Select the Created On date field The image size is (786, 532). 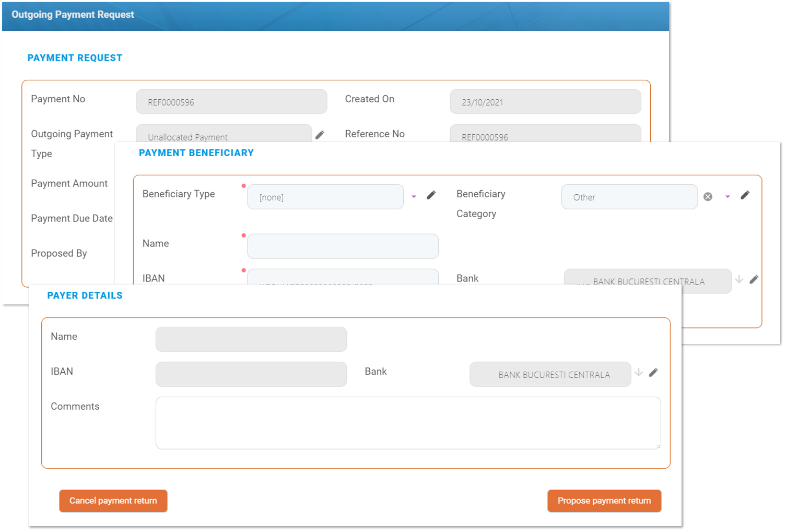point(545,102)
